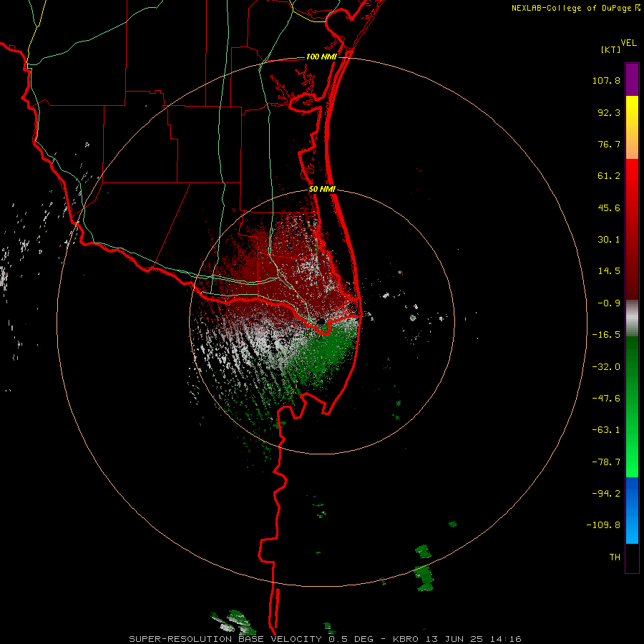Viewport: 644px width, 644px height.
Task: Select the 107.8 scale value
Action: [606, 80]
